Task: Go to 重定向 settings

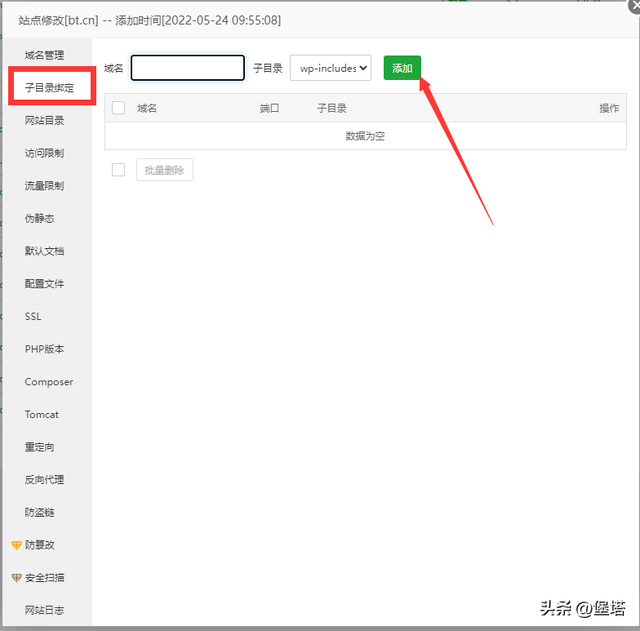Action: pyautogui.click(x=40, y=447)
